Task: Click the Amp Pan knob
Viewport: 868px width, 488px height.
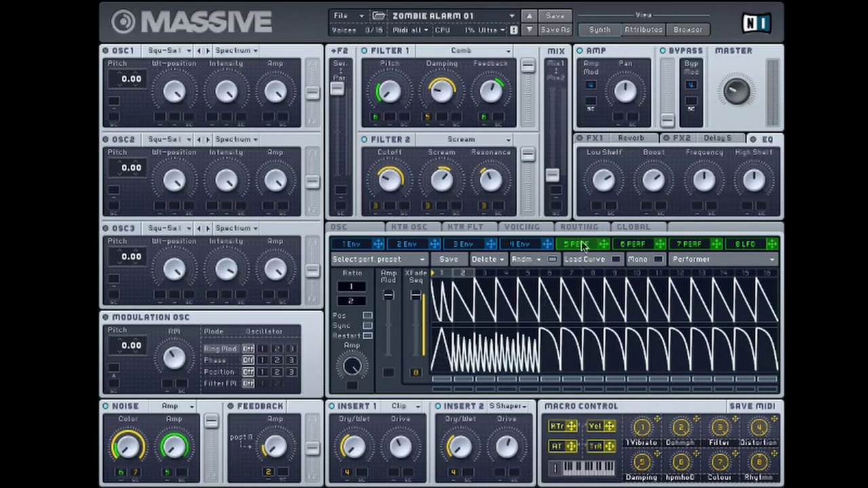Action: [625, 91]
